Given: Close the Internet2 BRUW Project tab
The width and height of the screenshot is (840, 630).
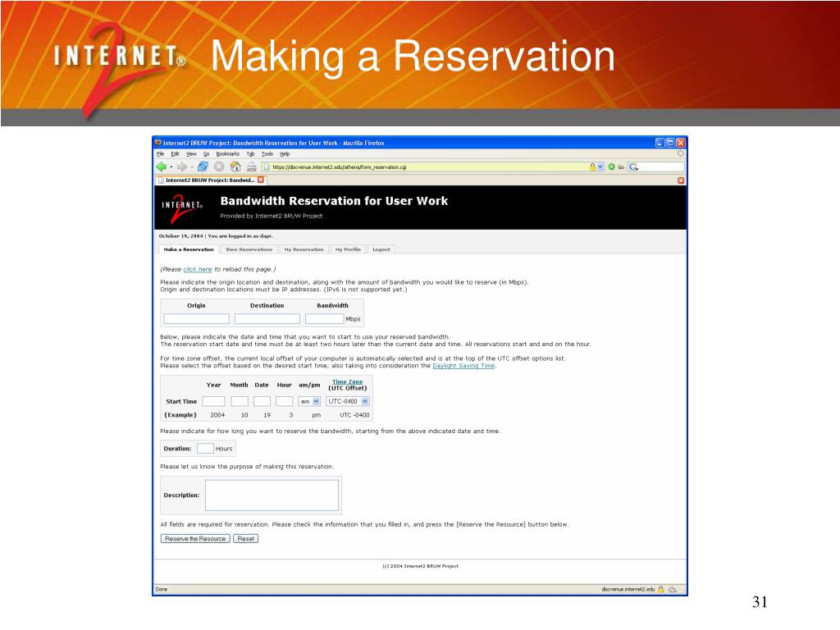Looking at the screenshot, I should click(x=261, y=180).
